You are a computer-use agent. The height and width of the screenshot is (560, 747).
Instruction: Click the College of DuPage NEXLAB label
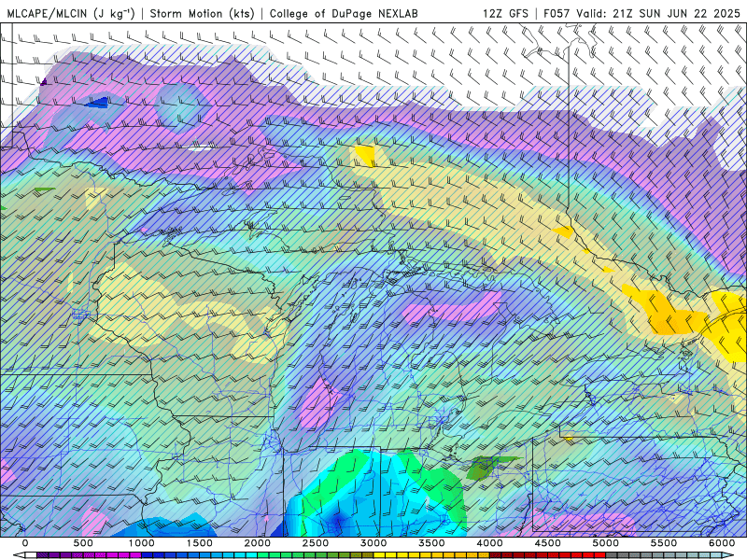pos(344,13)
